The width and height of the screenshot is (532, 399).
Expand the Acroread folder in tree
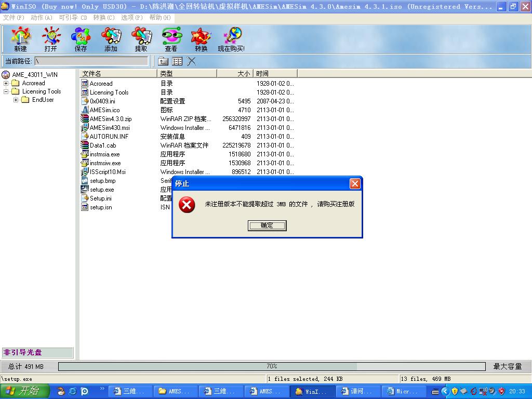pyautogui.click(x=6, y=83)
